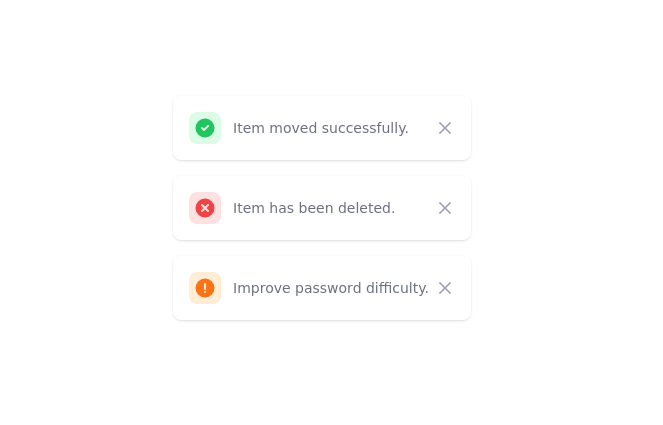Click the "Item has been deleted." message text
Viewport: 663px width, 425px height.
pos(314,208)
